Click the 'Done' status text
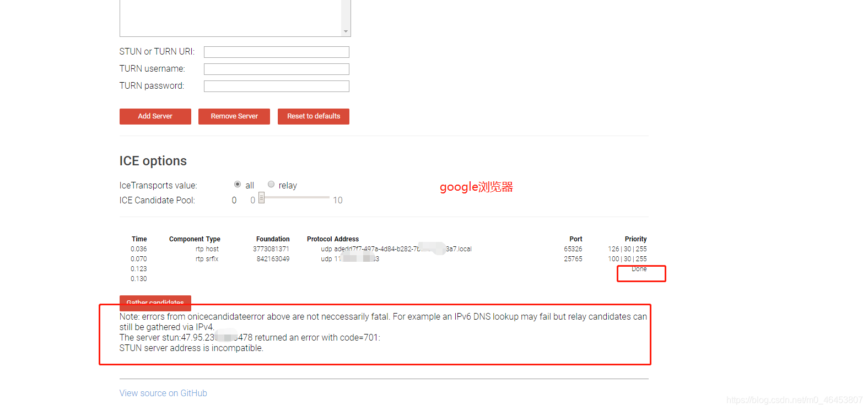The width and height of the screenshot is (868, 410). (639, 269)
